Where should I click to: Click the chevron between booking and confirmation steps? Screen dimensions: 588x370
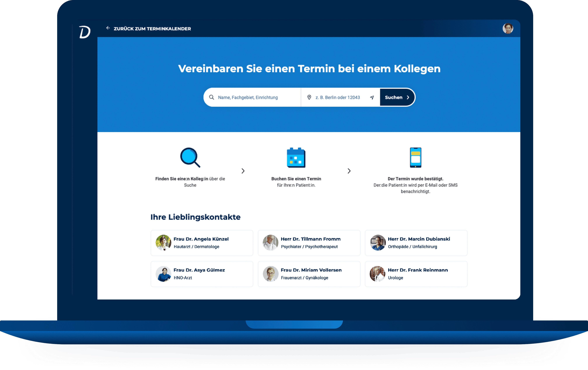(349, 171)
